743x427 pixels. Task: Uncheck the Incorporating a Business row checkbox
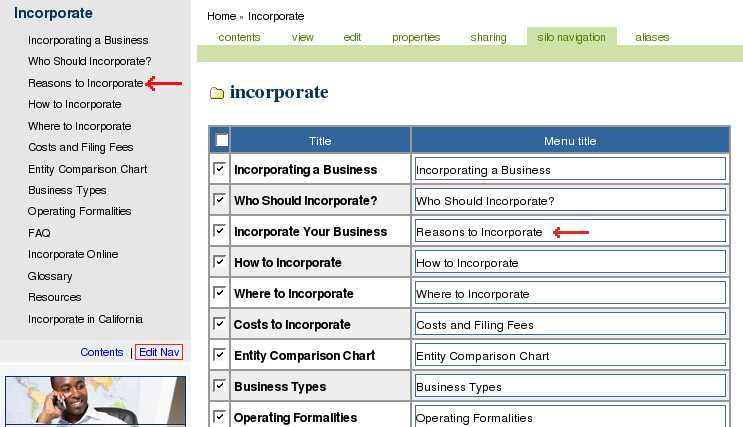[220, 169]
